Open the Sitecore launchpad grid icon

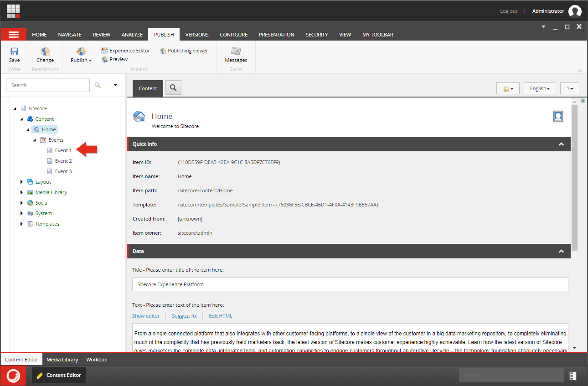pyautogui.click(x=13, y=11)
